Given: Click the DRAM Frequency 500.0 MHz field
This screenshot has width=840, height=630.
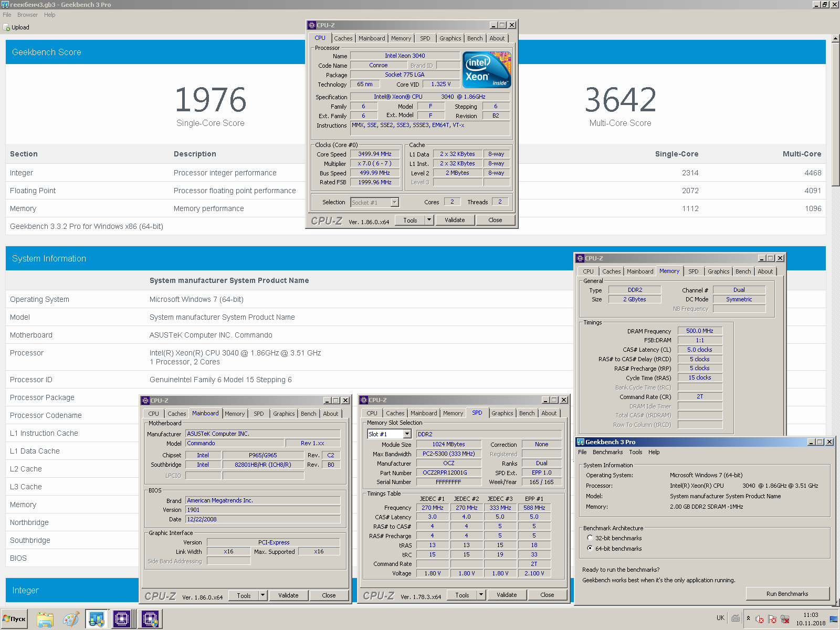Looking at the screenshot, I should [x=700, y=331].
